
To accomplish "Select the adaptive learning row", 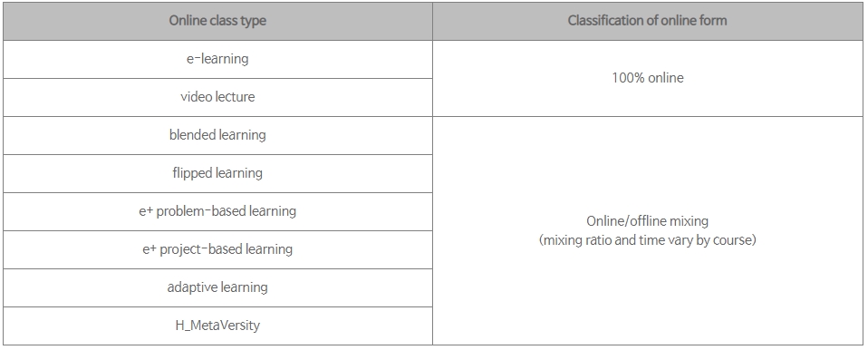I will click(217, 288).
